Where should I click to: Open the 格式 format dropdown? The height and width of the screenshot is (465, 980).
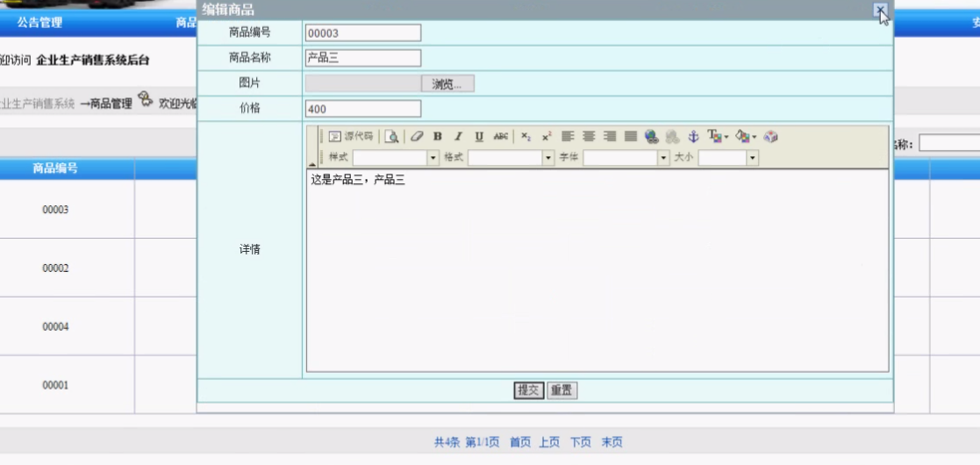pyautogui.click(x=511, y=158)
